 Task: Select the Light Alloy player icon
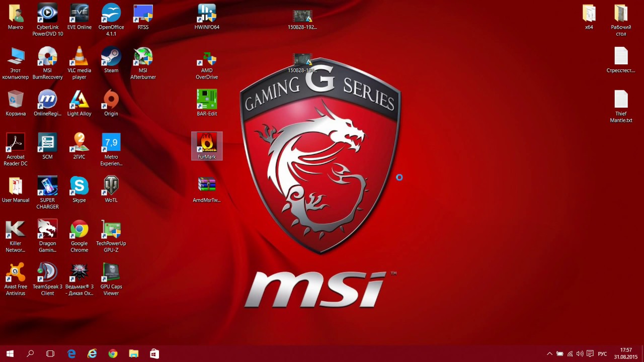click(79, 104)
